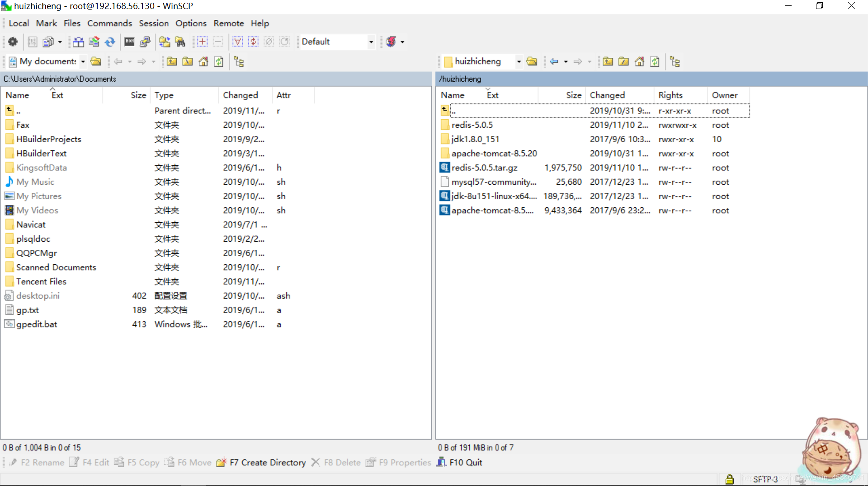Open the Queue options dropdown arrow
868x486 pixels.
(x=60, y=42)
